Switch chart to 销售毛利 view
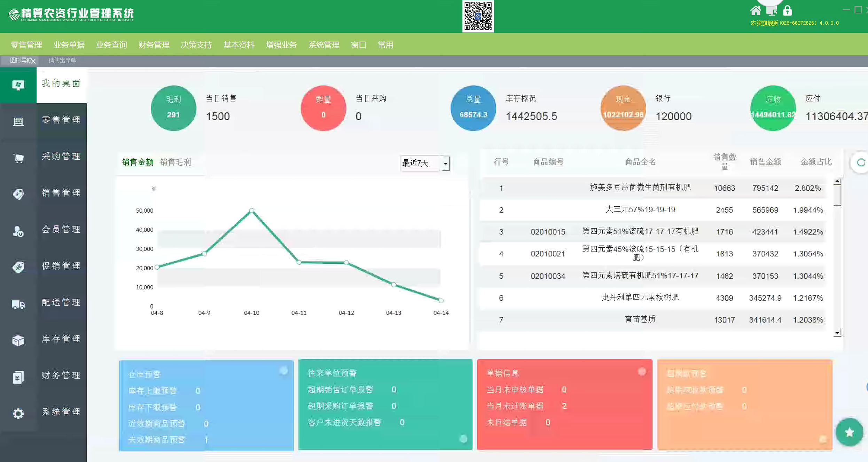Viewport: 868px width, 462px height. (175, 162)
